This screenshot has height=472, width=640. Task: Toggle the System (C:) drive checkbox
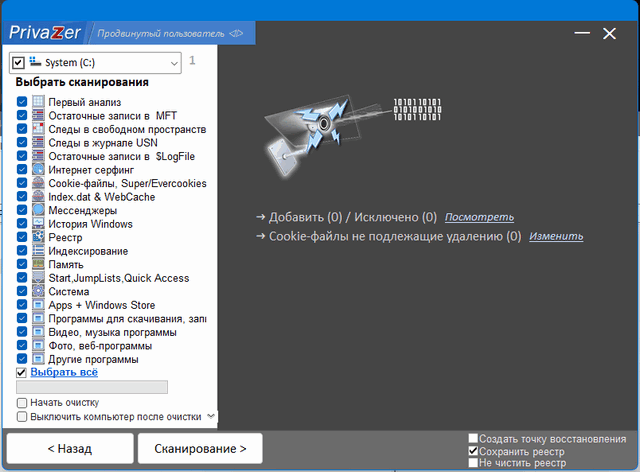[18, 63]
